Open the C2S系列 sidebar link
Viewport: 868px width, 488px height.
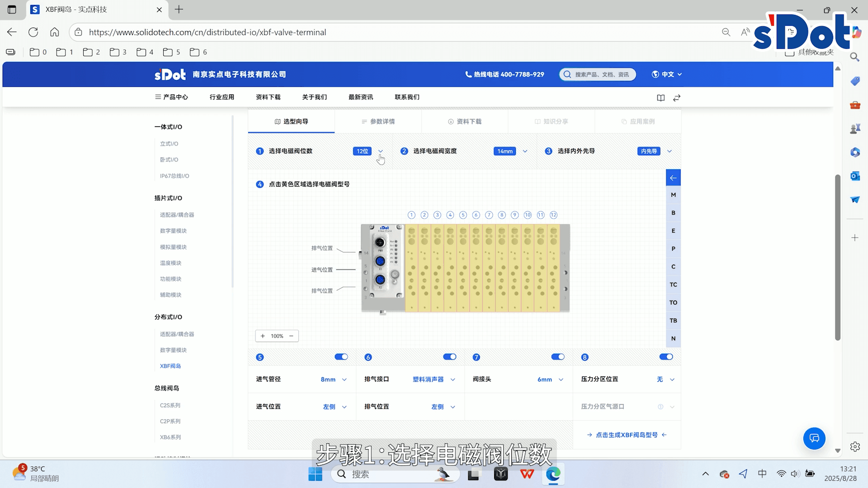pos(170,405)
